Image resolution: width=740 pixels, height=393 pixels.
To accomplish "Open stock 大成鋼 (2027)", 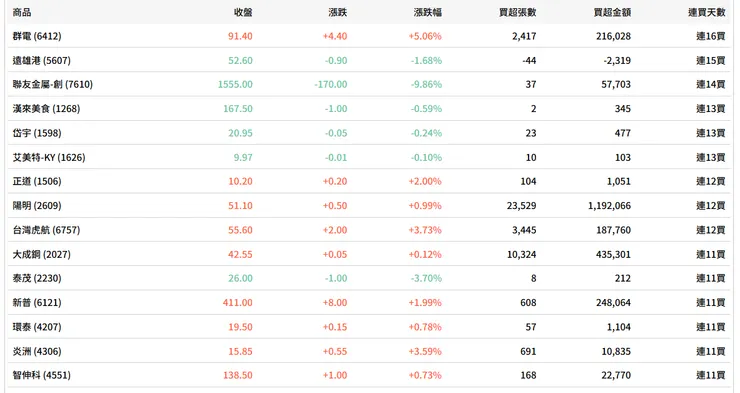I will click(42, 254).
